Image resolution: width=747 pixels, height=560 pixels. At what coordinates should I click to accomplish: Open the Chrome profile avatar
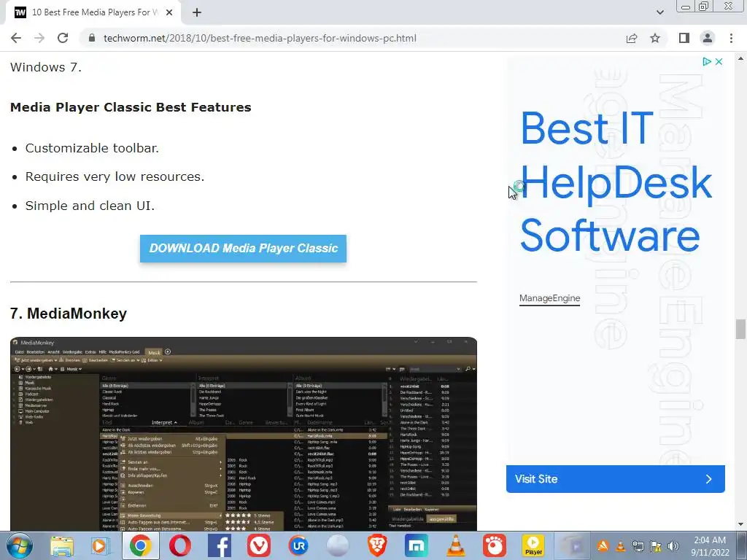pos(708,38)
